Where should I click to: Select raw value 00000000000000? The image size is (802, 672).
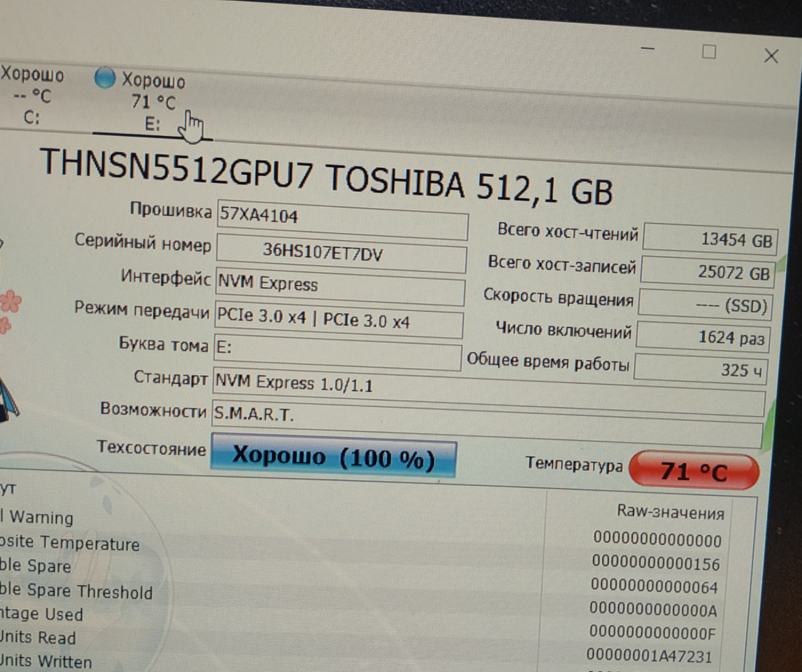[x=658, y=540]
